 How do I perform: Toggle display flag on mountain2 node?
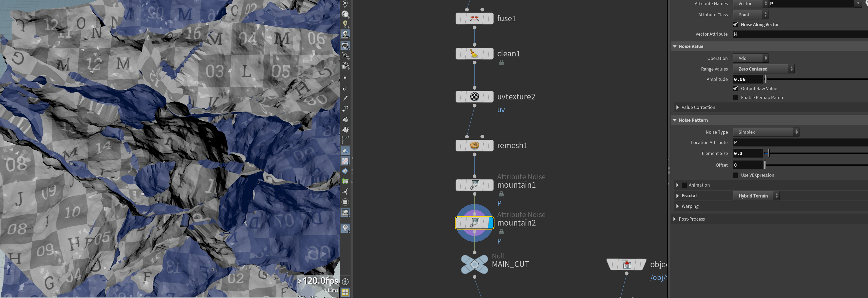pyautogui.click(x=491, y=223)
